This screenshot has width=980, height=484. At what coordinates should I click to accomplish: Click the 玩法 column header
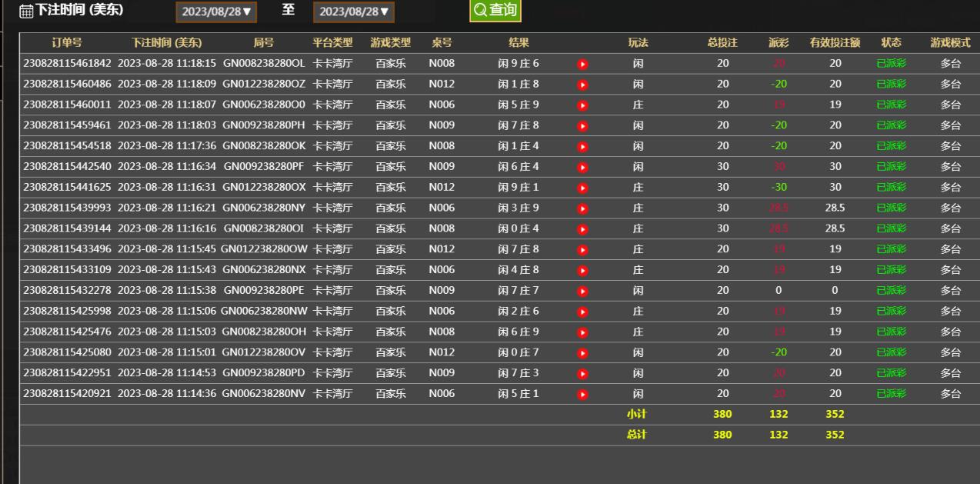[638, 43]
